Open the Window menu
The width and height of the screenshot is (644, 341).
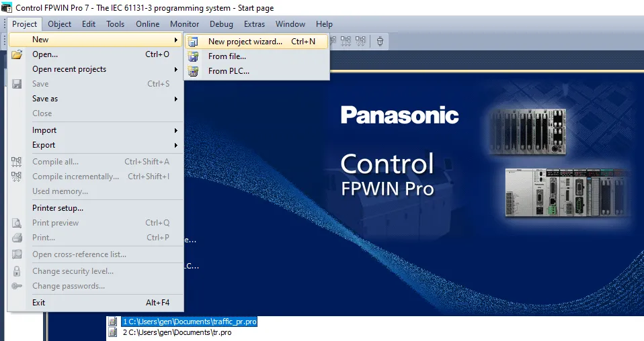coord(290,23)
